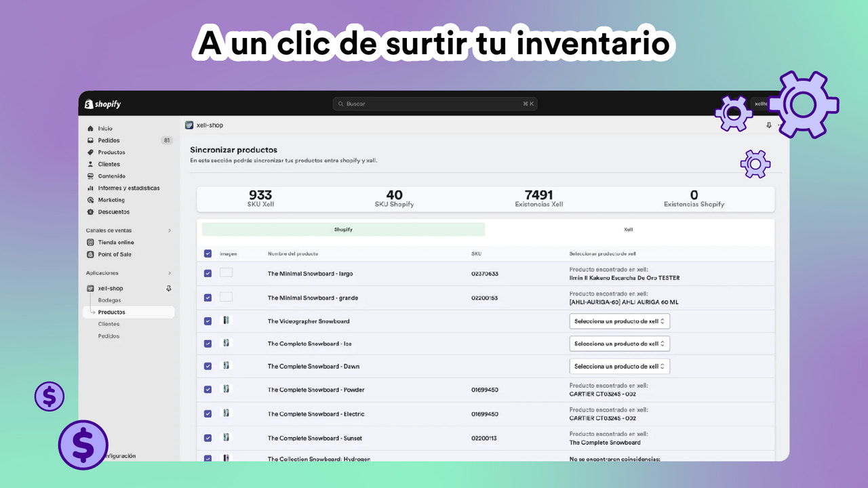Uncheck The Minimal Snowboard - largo row
The width and height of the screenshot is (868, 488).
point(208,274)
